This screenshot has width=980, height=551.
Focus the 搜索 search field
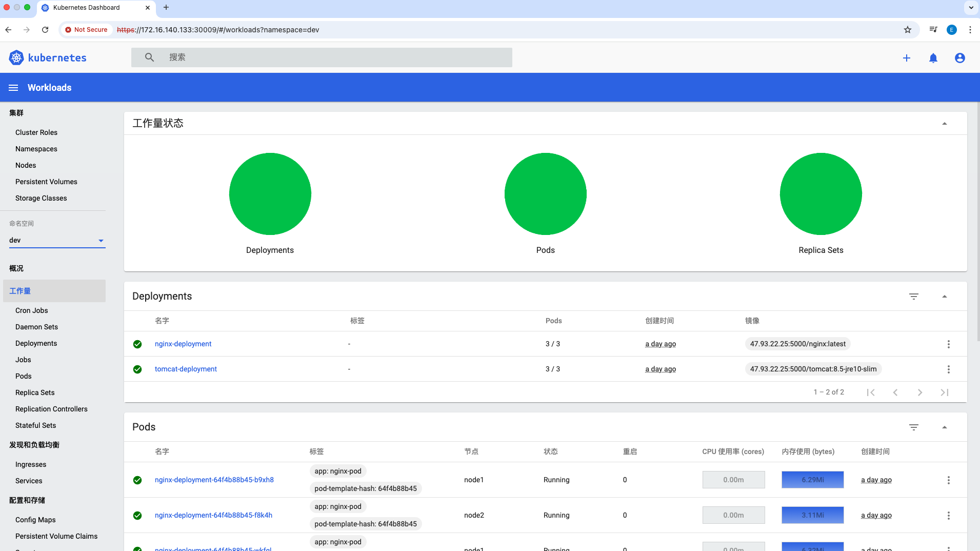322,57
